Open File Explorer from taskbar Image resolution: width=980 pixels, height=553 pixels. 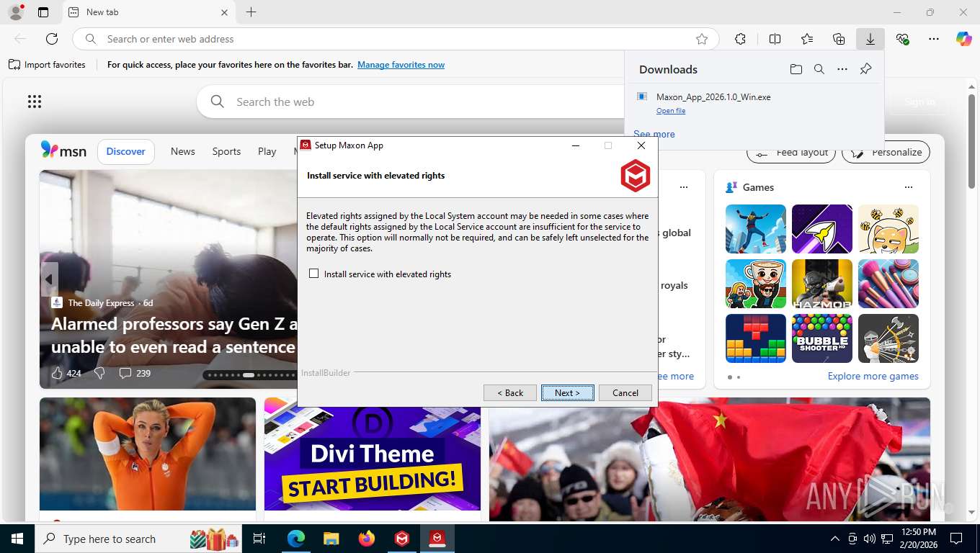[x=331, y=539]
